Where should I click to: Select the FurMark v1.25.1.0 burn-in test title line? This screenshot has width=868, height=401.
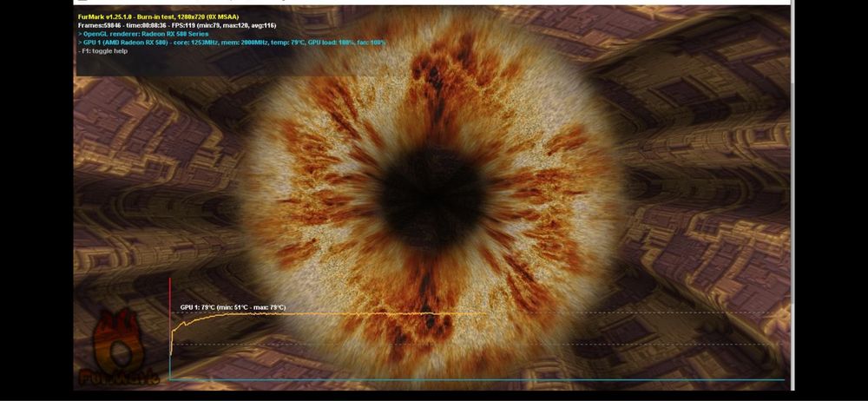click(x=158, y=17)
